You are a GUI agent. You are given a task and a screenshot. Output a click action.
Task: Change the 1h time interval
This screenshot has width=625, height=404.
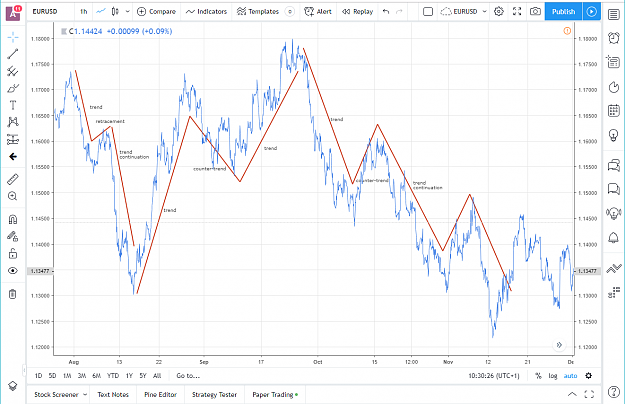click(83, 12)
